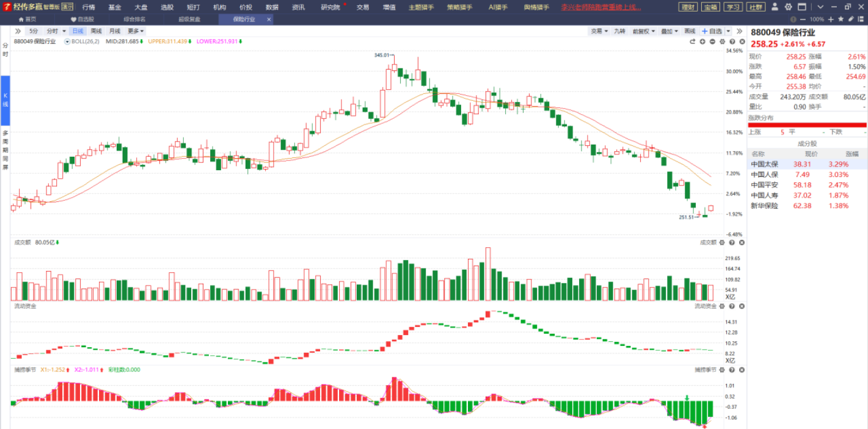This screenshot has height=429, width=868.
Task: Click the star favorite icon in top-right toolbar
Action: pyautogui.click(x=841, y=19)
